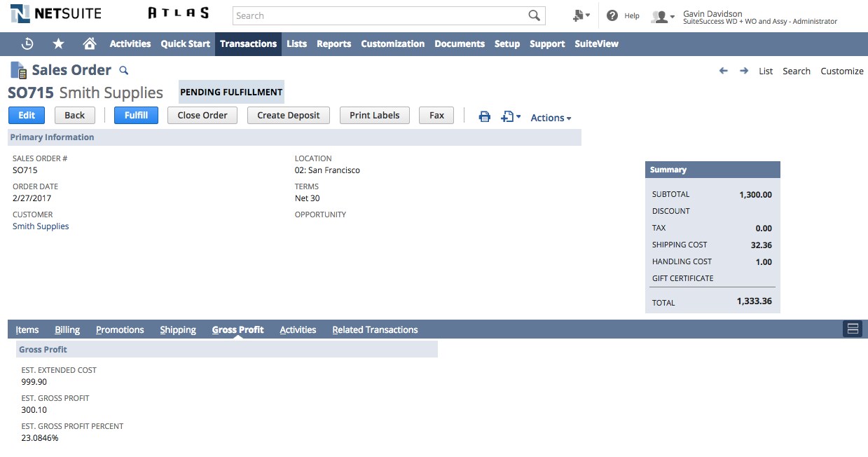
Task: Open the Recent Records clock icon
Action: 27,43
